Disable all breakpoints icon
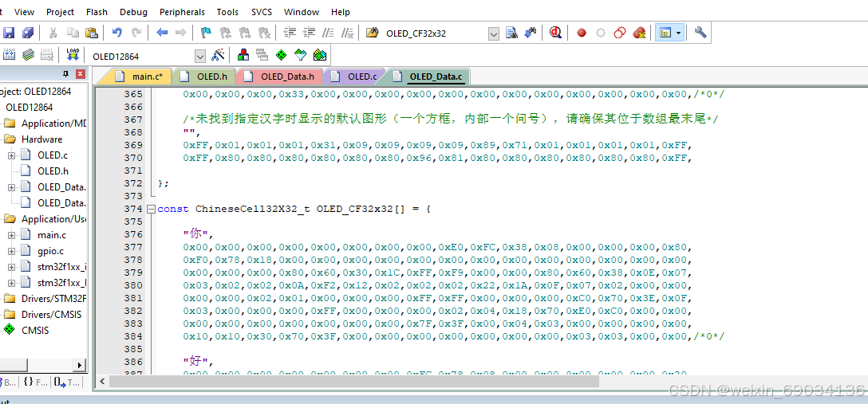 click(619, 33)
